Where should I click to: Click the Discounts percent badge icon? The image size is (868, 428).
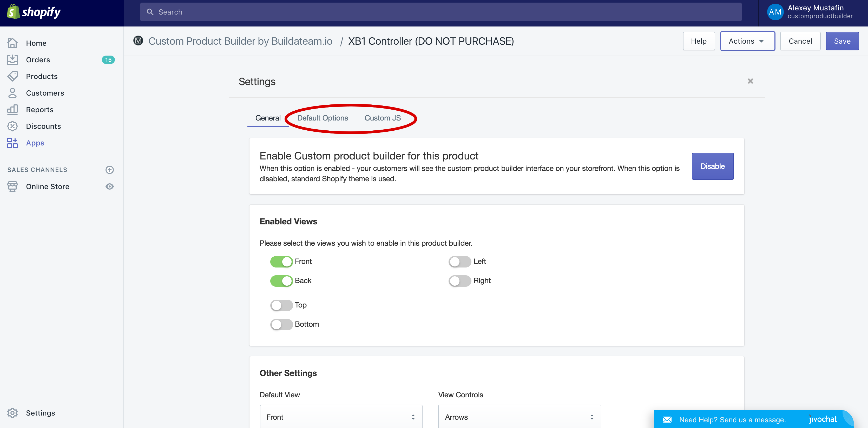[x=12, y=126]
